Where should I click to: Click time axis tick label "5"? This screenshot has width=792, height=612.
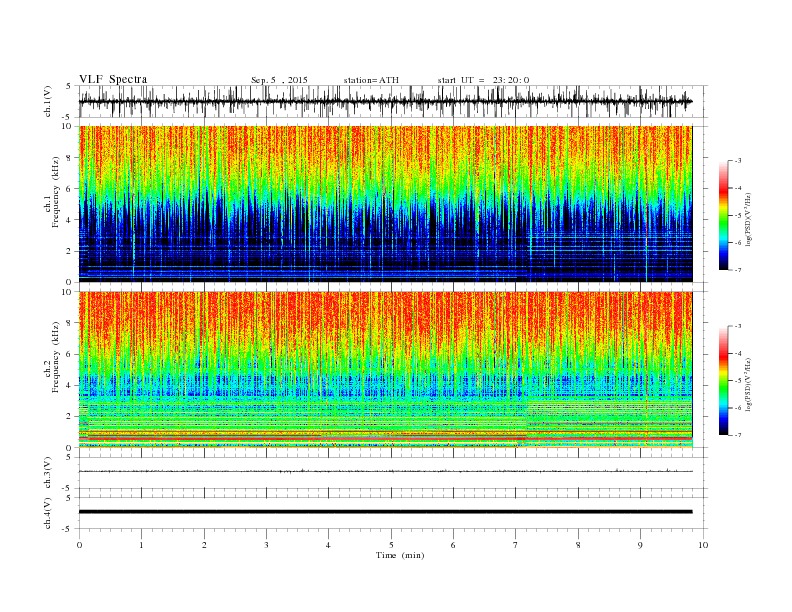(391, 545)
